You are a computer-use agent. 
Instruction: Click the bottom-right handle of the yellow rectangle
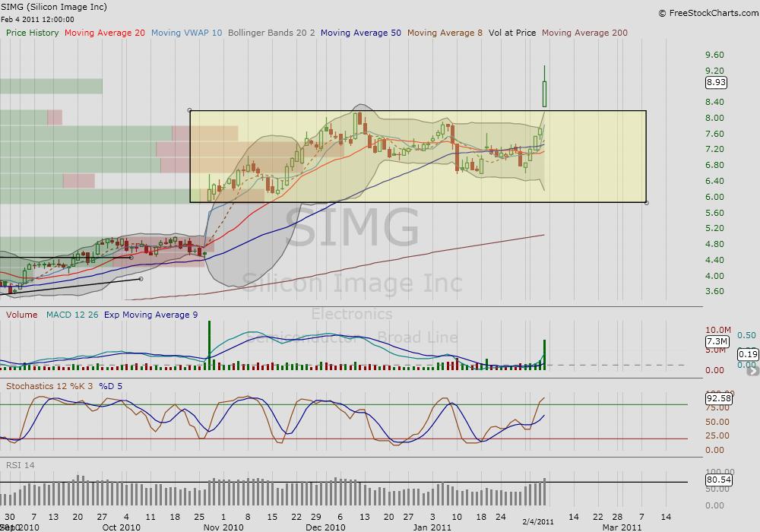(x=647, y=202)
